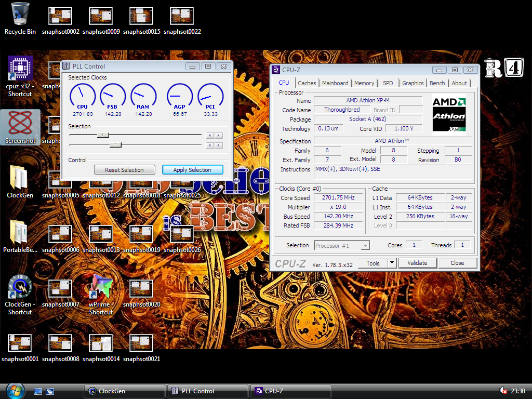Click the Windows Start orb

click(15, 391)
